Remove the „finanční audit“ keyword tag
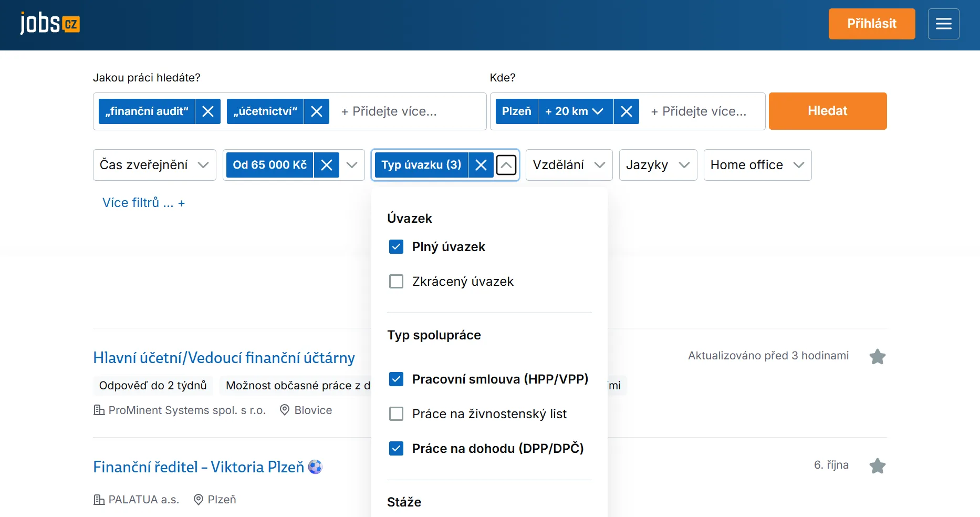 (208, 111)
